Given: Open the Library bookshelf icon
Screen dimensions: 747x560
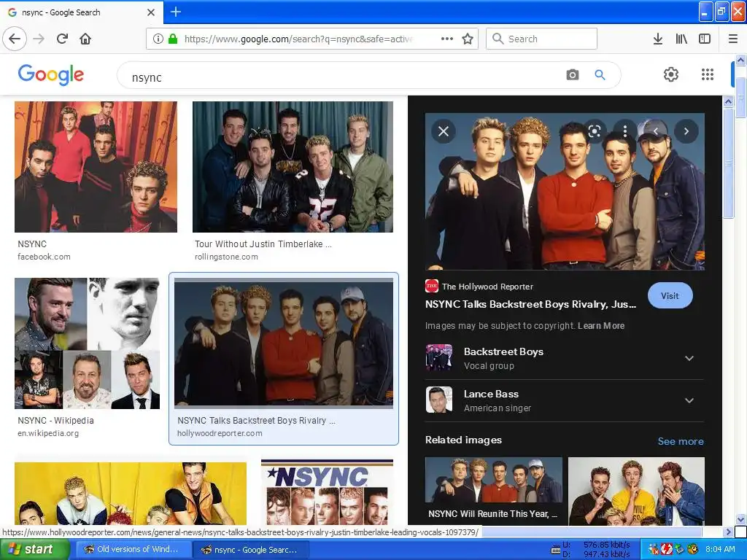Looking at the screenshot, I should 681,39.
